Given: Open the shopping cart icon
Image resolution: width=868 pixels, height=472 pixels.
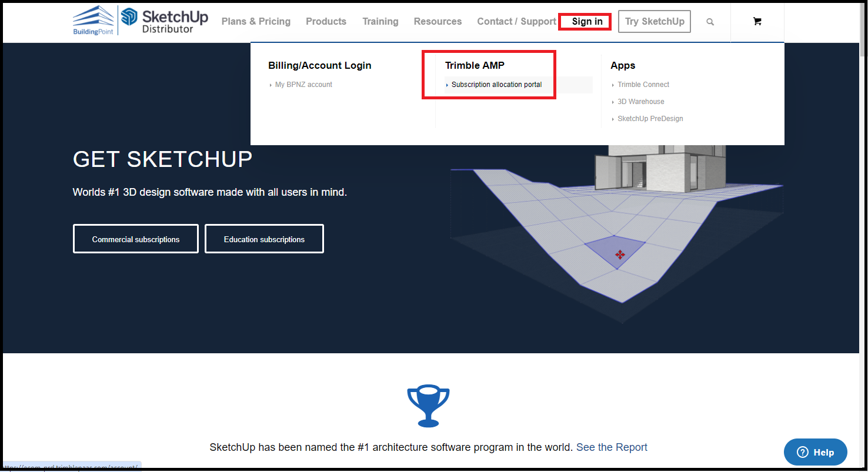Looking at the screenshot, I should (757, 22).
